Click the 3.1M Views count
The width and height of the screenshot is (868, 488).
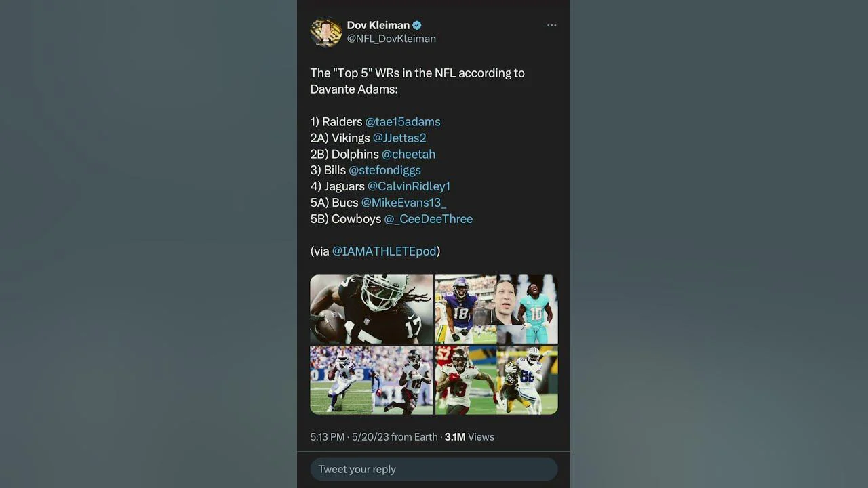coord(469,437)
